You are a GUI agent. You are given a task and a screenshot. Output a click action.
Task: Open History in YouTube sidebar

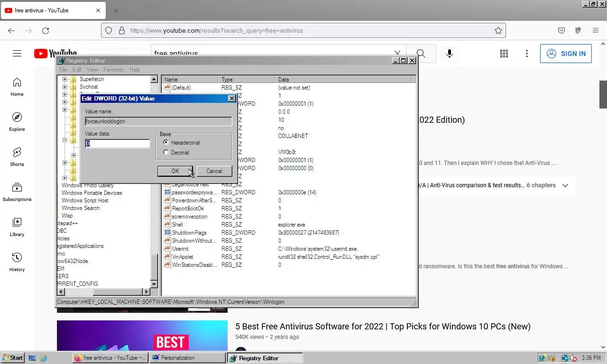tap(17, 263)
